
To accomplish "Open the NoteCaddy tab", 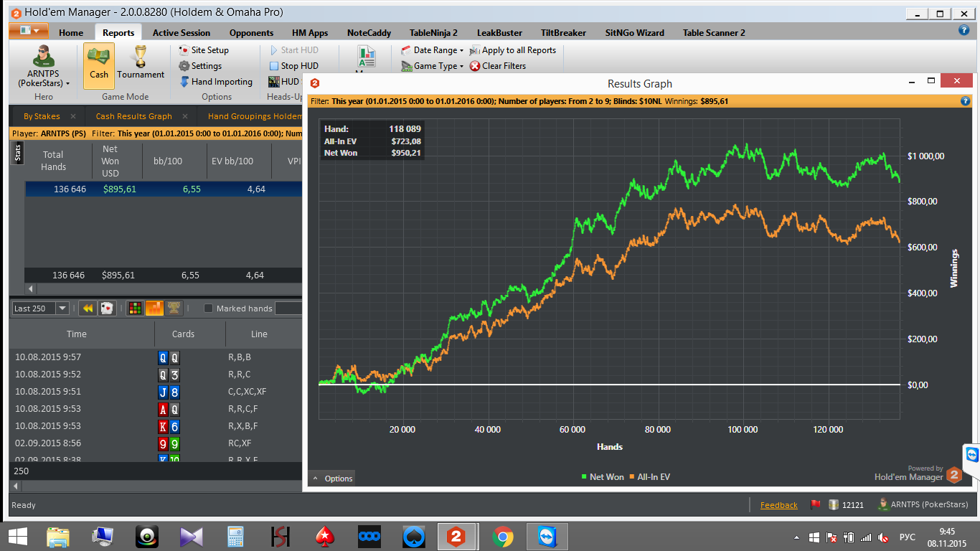I will click(369, 32).
